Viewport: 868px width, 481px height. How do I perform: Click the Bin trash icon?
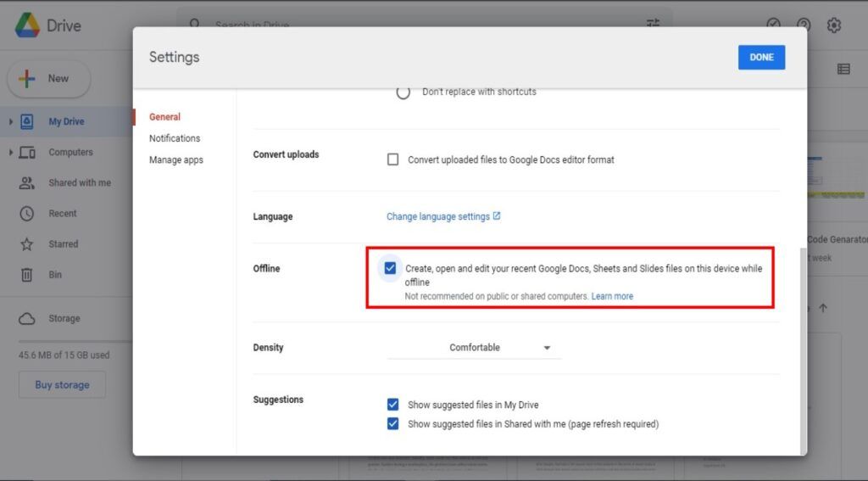[26, 275]
